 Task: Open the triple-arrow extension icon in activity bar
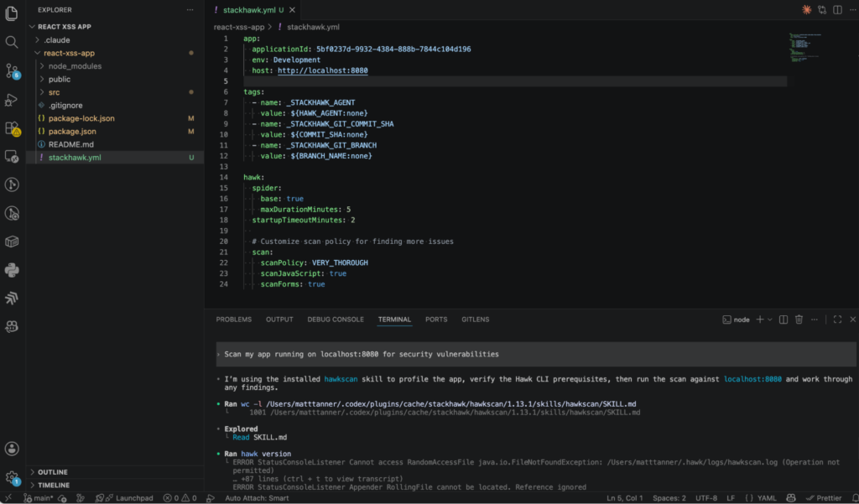12,299
